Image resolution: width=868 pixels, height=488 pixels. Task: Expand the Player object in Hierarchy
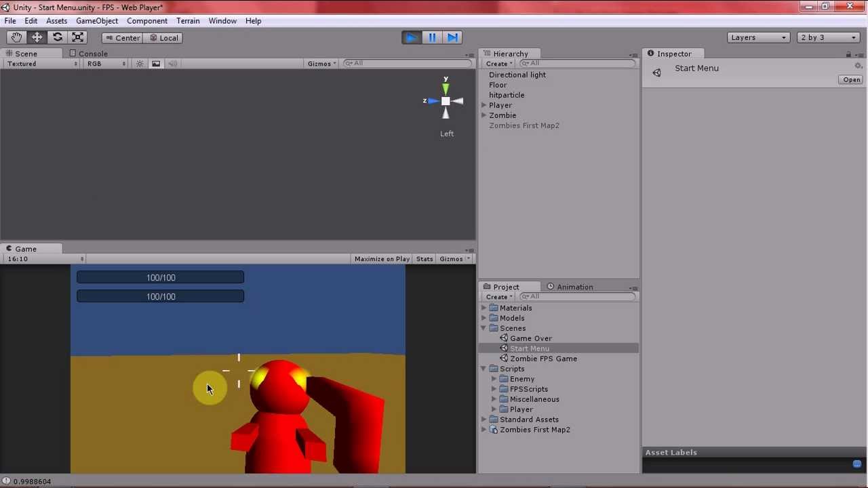(484, 105)
